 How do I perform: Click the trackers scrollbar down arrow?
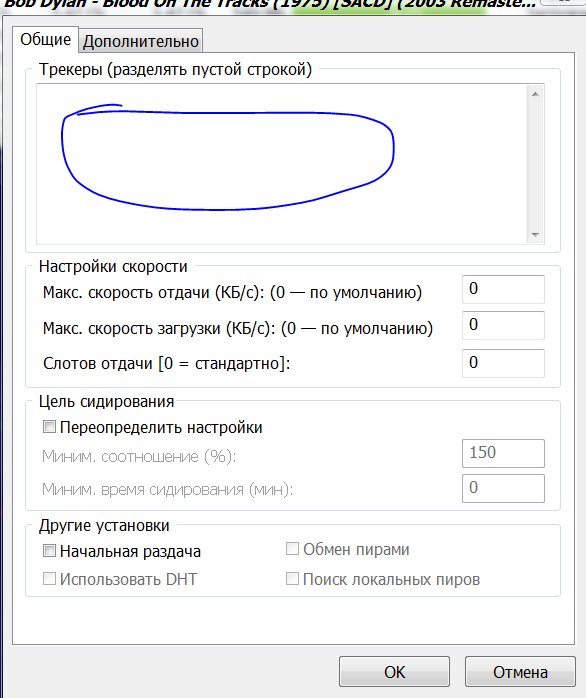pos(535,235)
